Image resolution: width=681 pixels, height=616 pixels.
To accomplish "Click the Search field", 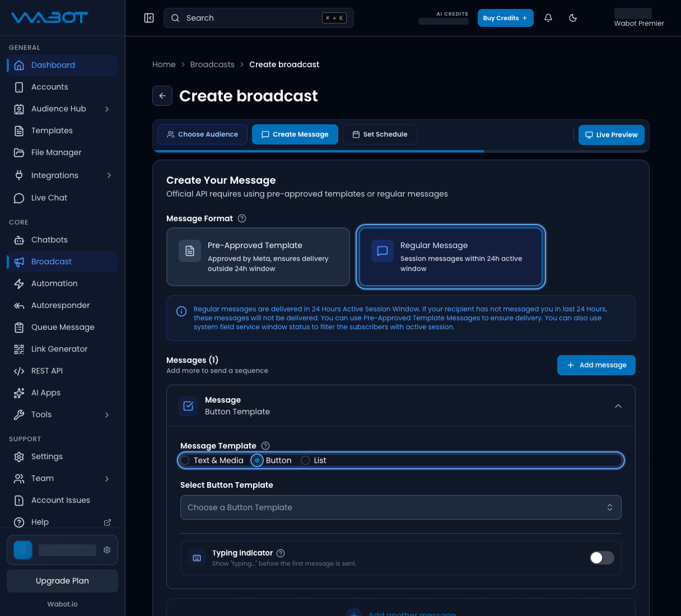I will pyautogui.click(x=259, y=18).
